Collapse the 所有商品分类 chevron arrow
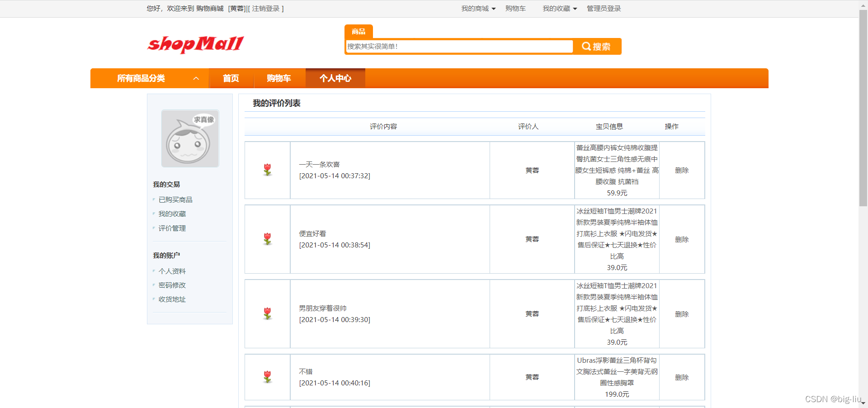This screenshot has width=868, height=408. pos(196,78)
